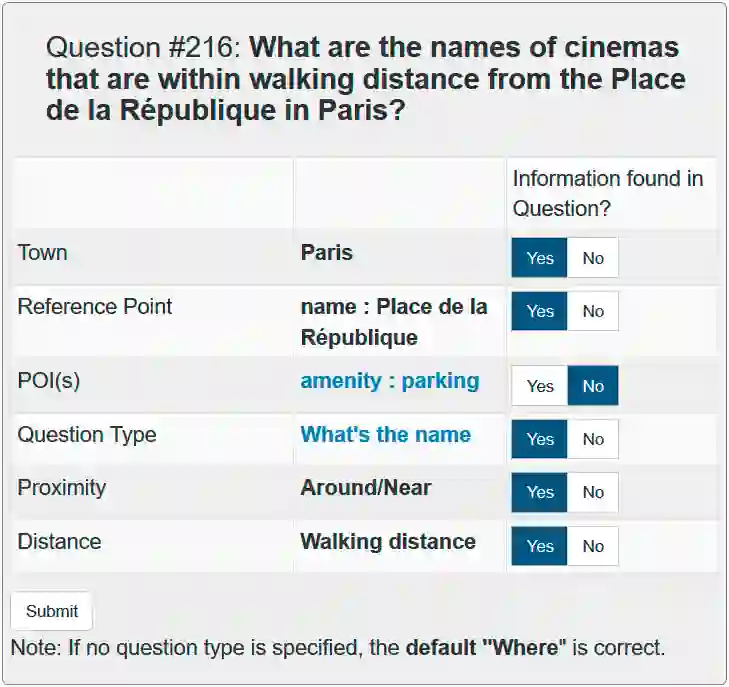Pick No for Distance row
The width and height of the screenshot is (729, 687).
tap(593, 546)
